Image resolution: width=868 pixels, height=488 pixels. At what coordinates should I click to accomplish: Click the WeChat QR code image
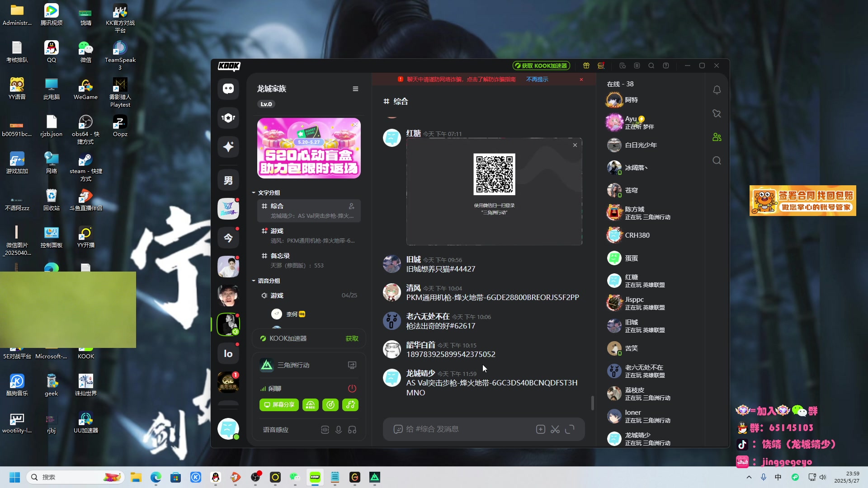494,174
